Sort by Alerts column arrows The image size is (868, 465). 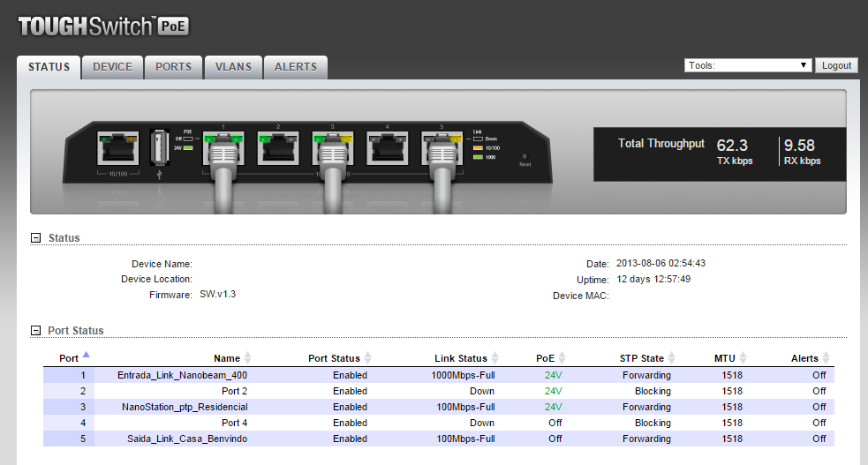pos(826,358)
